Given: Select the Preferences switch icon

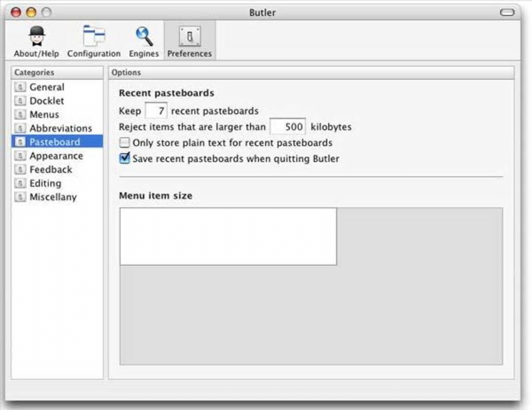Looking at the screenshot, I should click(x=190, y=36).
